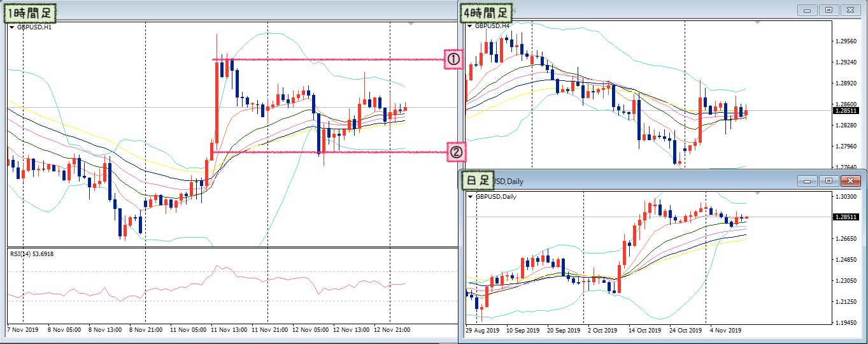The width and height of the screenshot is (868, 344).
Task: Click the 1.30300 price level on Daily axis
Action: coord(845,197)
